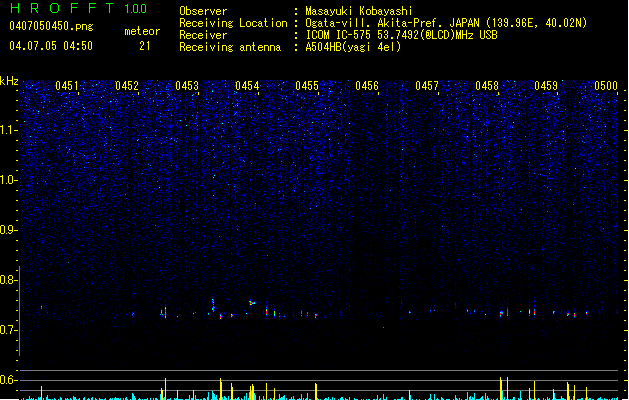This screenshot has height=400, width=629.
Task: Click the 0.6 kHz axis label
Action: tap(9, 380)
